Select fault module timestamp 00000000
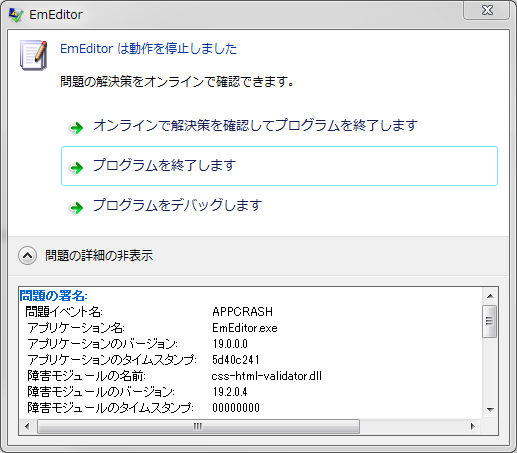The height and width of the screenshot is (453, 517). pos(236,408)
